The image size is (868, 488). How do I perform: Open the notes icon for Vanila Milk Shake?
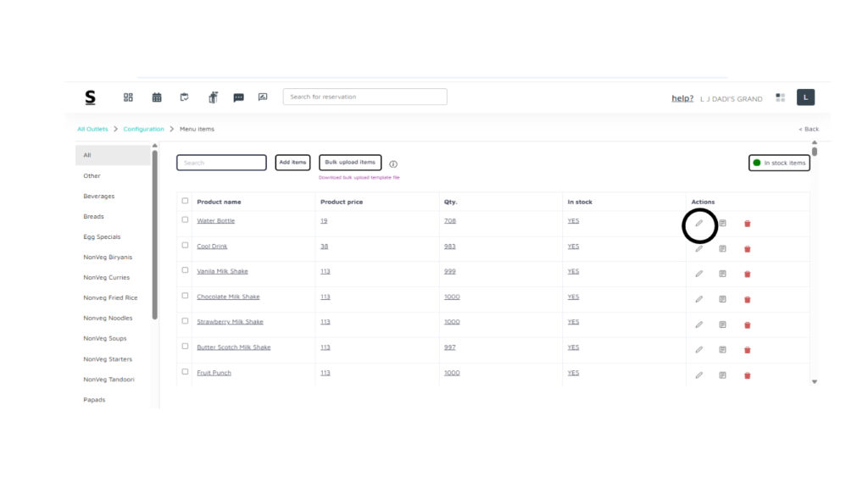(722, 274)
